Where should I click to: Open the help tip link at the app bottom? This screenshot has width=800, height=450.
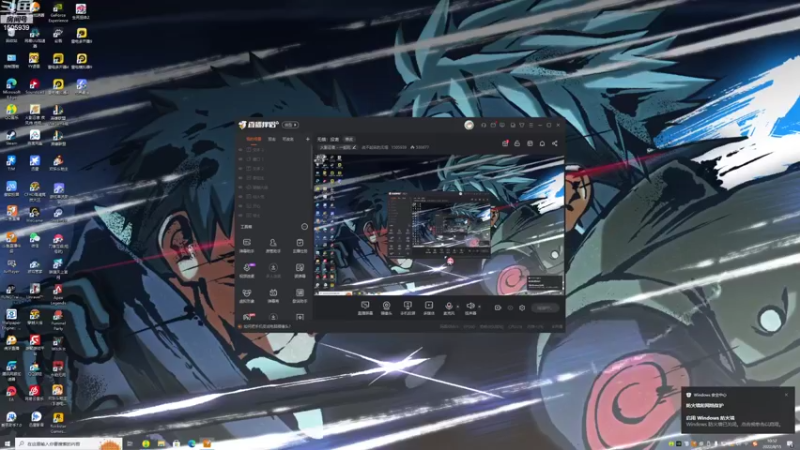tap(267, 327)
